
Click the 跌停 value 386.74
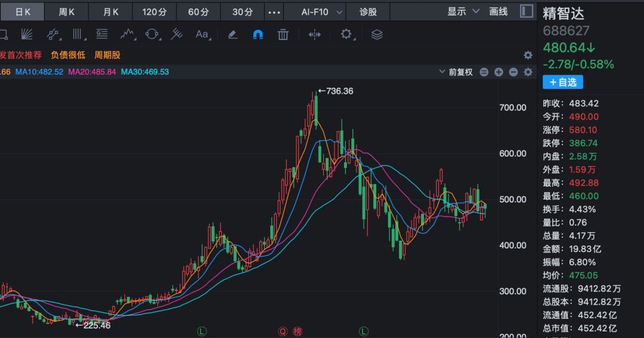(583, 143)
